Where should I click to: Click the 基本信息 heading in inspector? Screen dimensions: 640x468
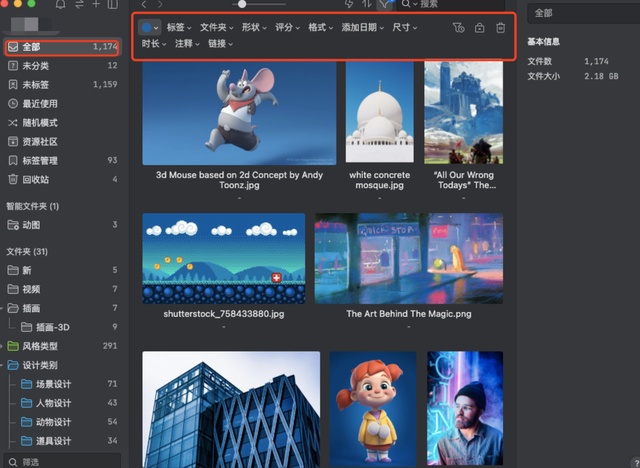pyautogui.click(x=543, y=42)
